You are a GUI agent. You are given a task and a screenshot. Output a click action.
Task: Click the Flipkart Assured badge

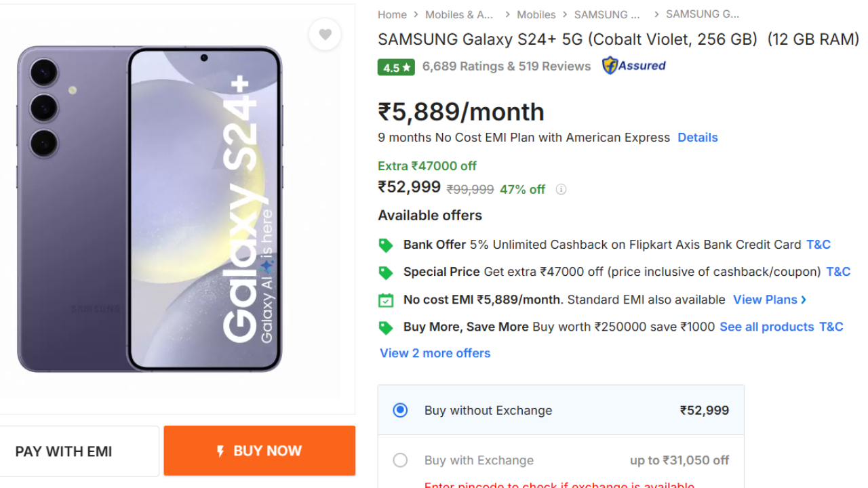(634, 66)
